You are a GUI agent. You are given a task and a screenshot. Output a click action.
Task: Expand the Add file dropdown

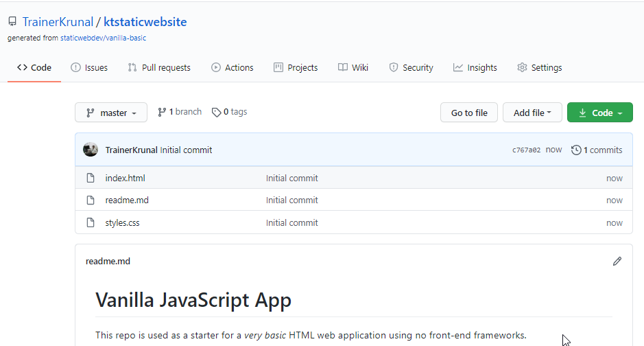[532, 113]
